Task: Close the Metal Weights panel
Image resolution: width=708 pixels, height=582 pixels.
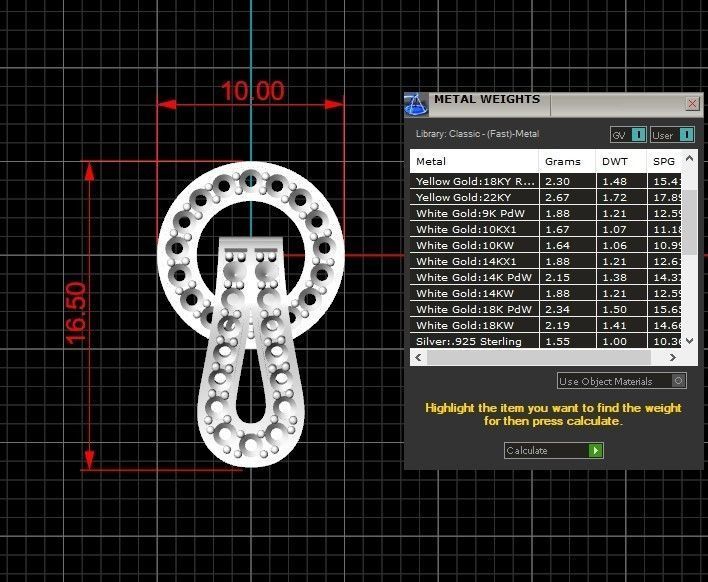Action: click(692, 104)
